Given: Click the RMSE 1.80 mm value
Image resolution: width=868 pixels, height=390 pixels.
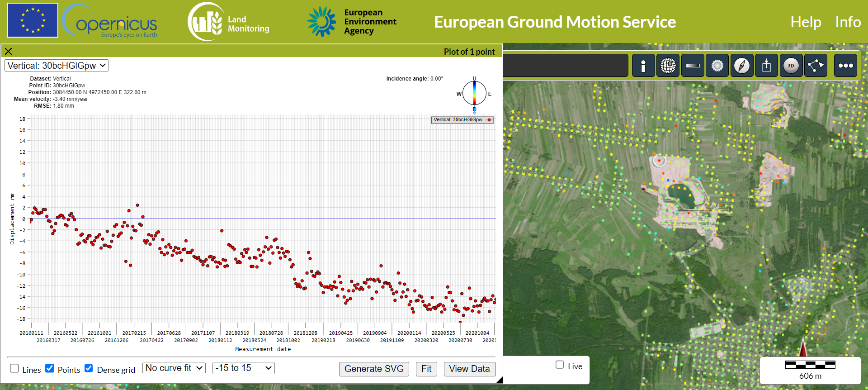Looking at the screenshot, I should pyautogui.click(x=63, y=106).
